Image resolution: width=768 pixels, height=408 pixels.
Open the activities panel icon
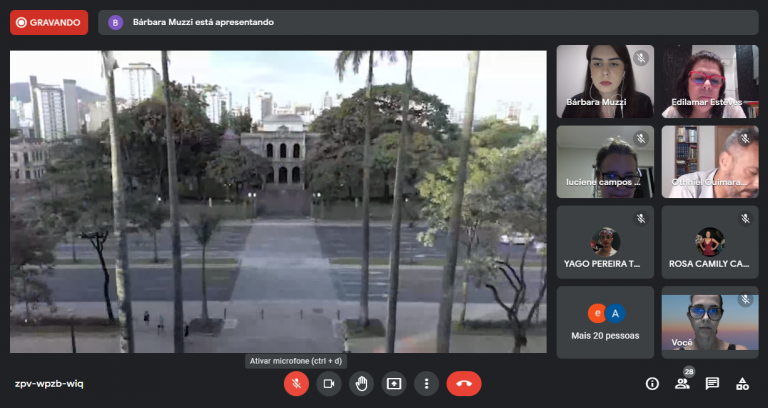click(742, 383)
